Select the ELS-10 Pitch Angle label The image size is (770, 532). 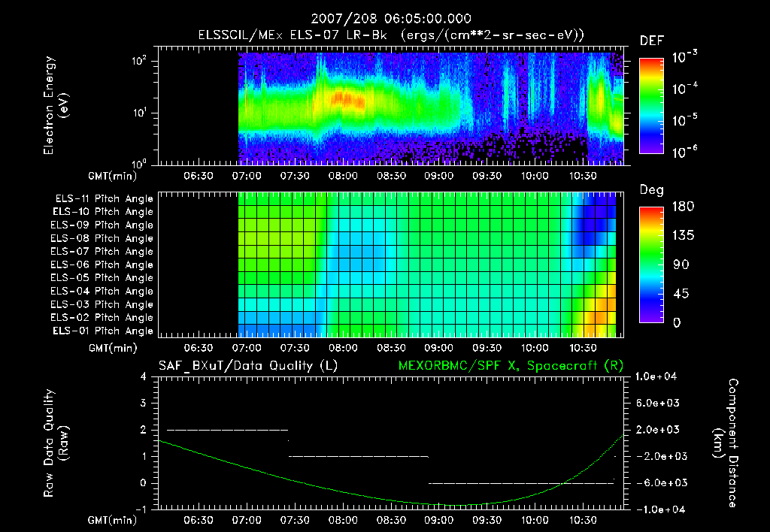pos(103,212)
